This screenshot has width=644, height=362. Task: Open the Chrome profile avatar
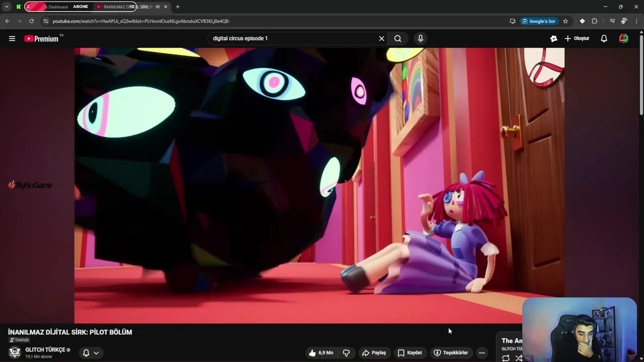point(624,21)
